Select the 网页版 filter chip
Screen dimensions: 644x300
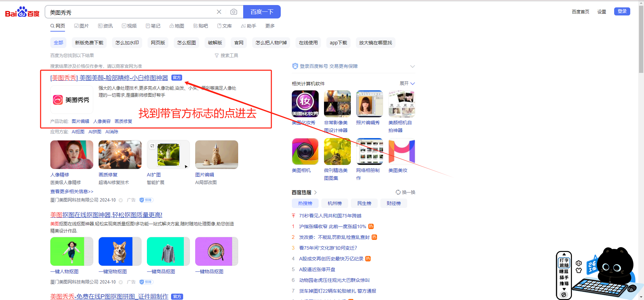coord(158,43)
